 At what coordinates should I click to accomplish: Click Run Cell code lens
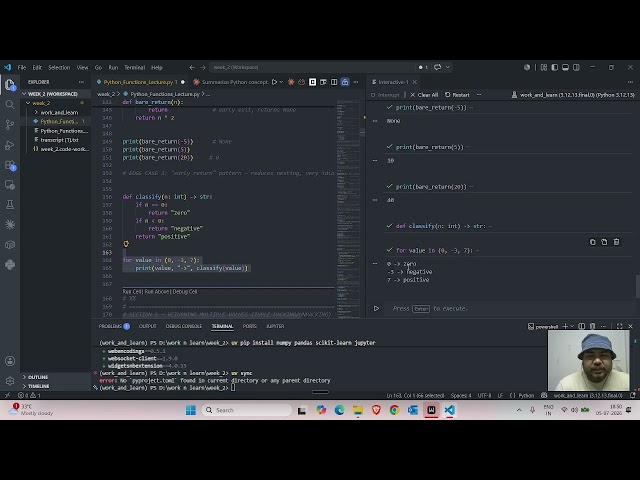click(132, 292)
